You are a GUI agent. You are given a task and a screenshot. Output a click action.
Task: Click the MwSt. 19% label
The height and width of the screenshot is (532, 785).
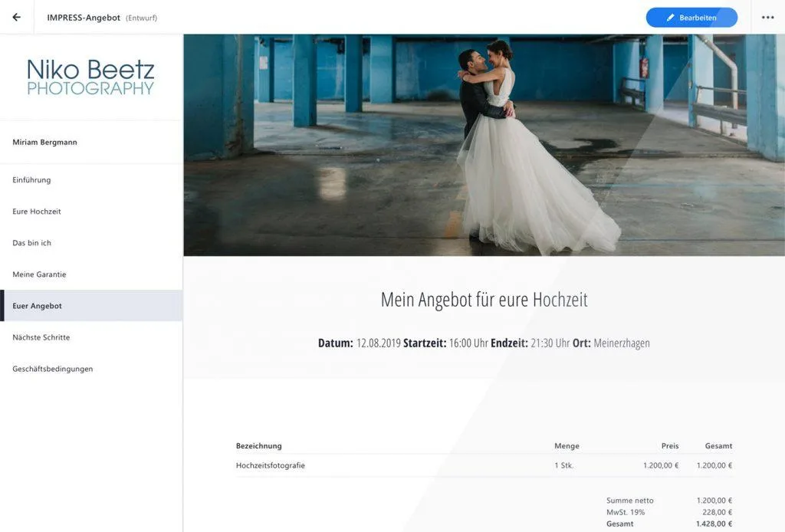[626, 513]
